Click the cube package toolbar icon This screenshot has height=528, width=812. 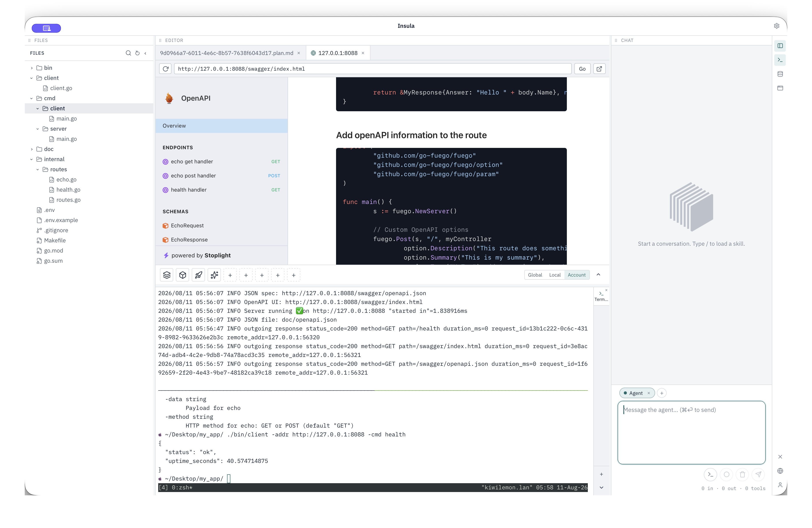[182, 275]
